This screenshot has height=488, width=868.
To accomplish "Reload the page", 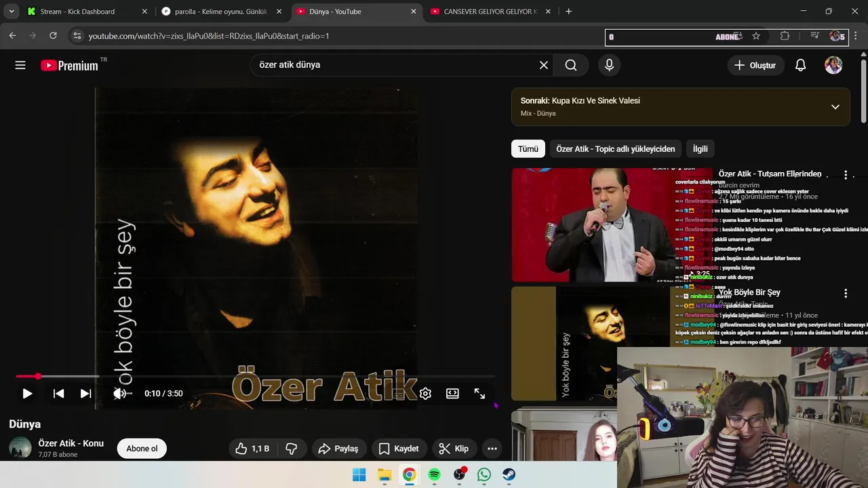I will pos(54,36).
